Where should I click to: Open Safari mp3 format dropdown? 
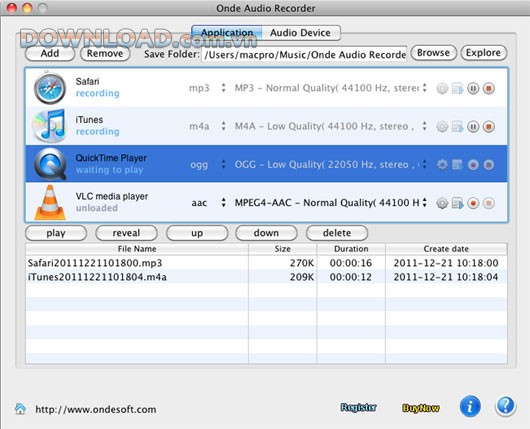coord(207,88)
